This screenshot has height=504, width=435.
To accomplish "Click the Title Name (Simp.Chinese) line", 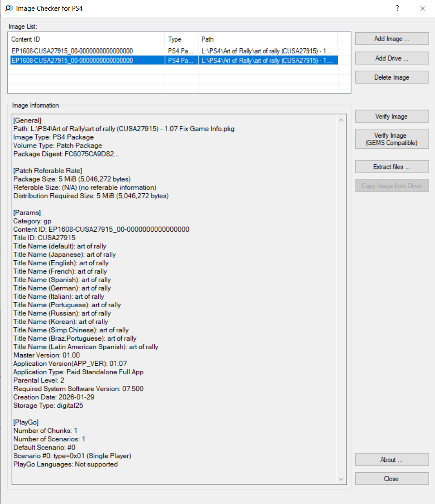I will pos(71,330).
